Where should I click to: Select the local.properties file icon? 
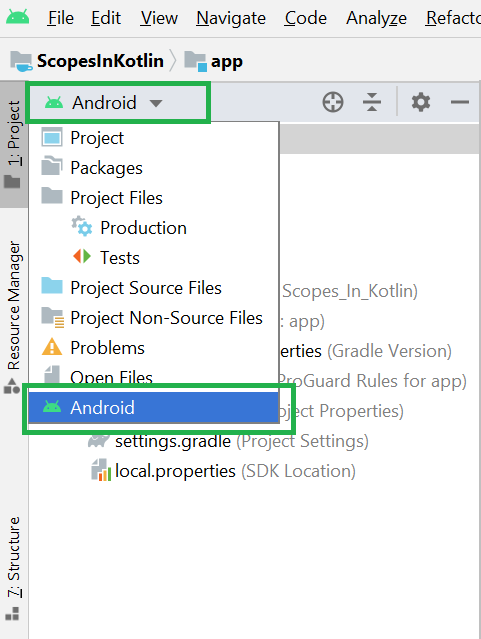click(101, 470)
